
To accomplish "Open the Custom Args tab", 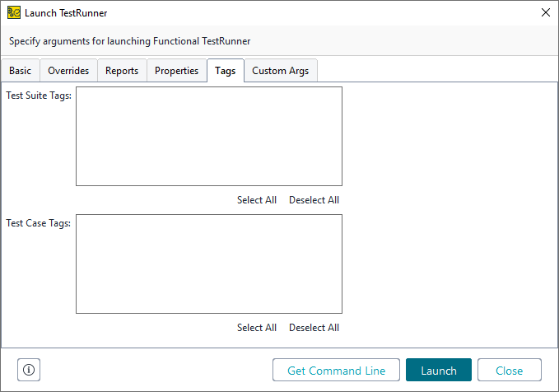I will 281,71.
